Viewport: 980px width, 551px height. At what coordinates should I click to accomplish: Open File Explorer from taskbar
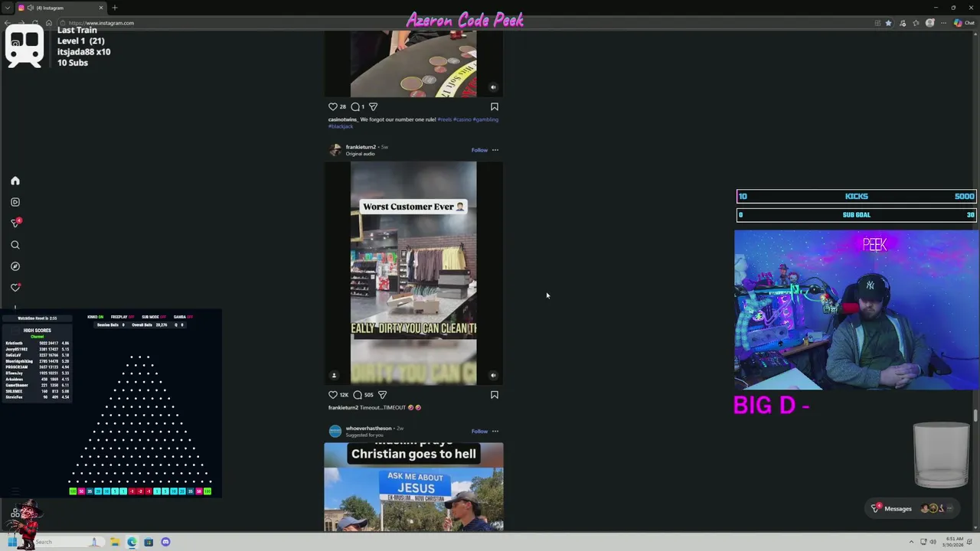115,542
